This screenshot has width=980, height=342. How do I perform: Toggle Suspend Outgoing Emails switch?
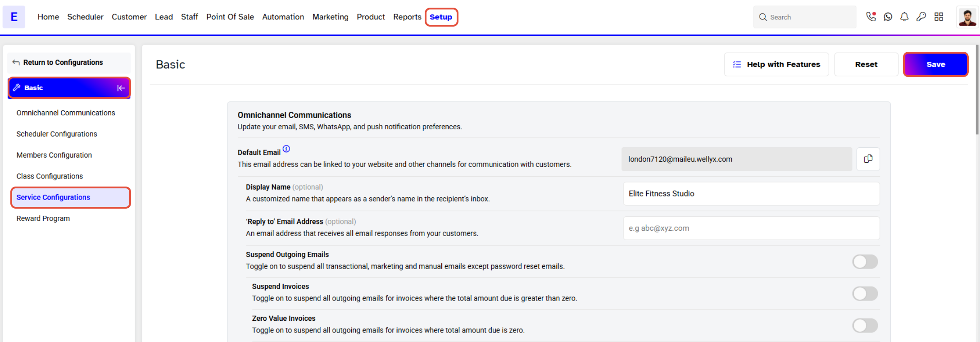(865, 261)
